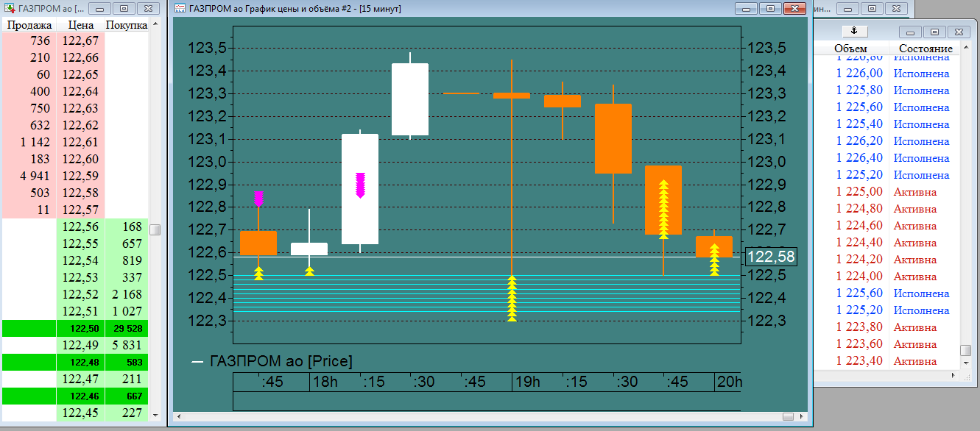Viewport: 980px width, 431px height.
Task: Click highlighted price 122,48 in order book
Action: (x=82, y=362)
